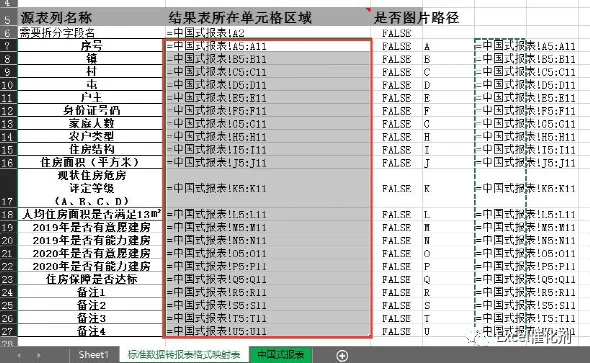Select FALSE cell in row 6

point(397,33)
